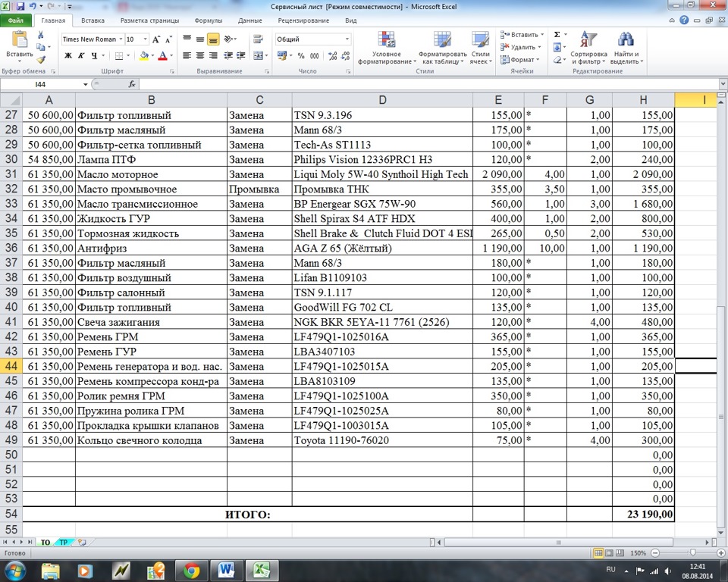
Task: Click the Вставить cells button
Action: [522, 35]
